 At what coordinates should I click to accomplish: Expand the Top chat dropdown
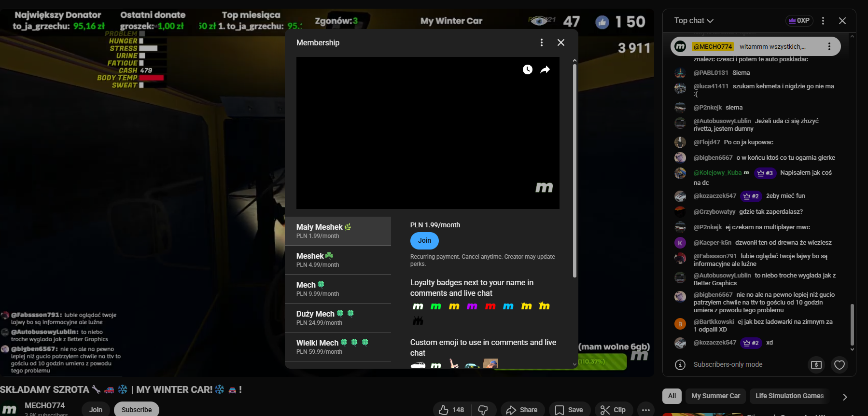pos(694,21)
